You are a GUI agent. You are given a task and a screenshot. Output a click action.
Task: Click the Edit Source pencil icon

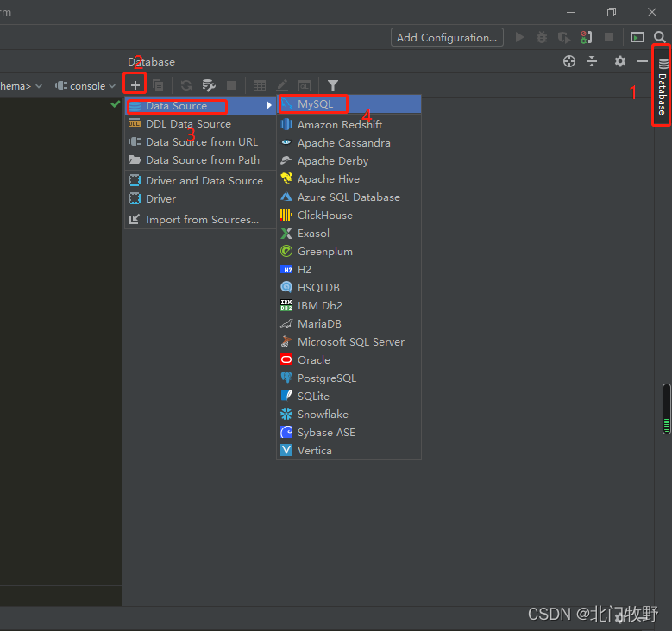(x=282, y=85)
